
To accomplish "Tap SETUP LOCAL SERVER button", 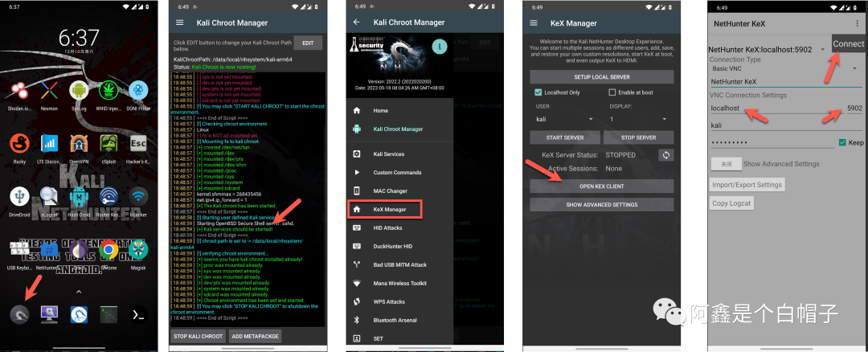I will tap(602, 76).
